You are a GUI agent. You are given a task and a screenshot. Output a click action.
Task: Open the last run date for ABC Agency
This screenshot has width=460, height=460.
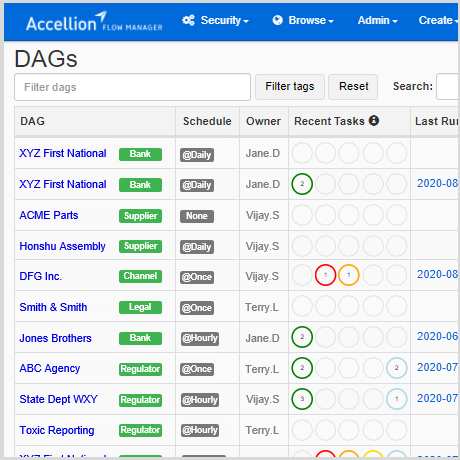pos(437,367)
